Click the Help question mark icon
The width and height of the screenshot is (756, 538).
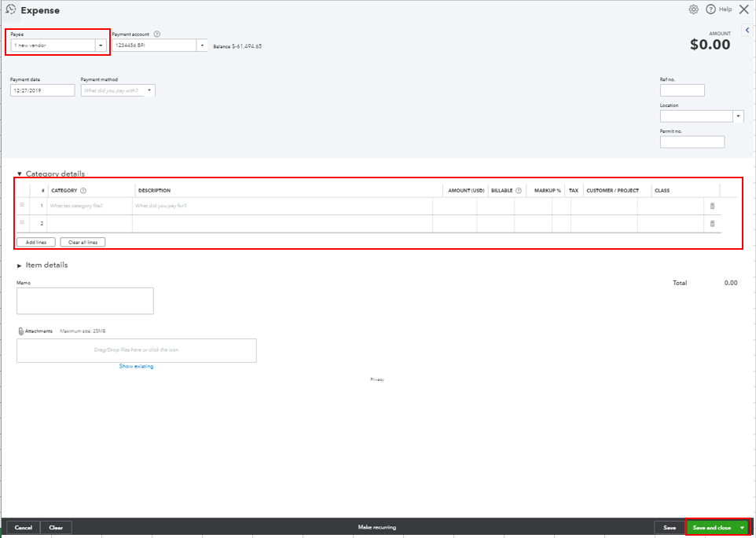coord(710,9)
